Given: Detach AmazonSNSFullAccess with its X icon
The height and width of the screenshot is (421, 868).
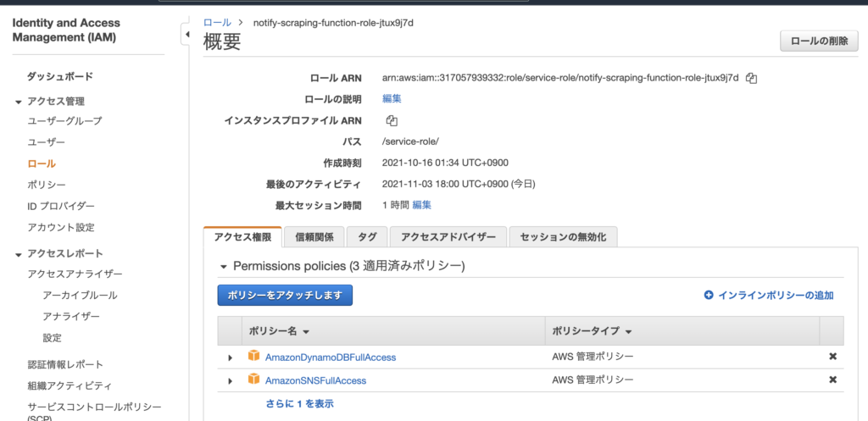Looking at the screenshot, I should click(x=832, y=379).
